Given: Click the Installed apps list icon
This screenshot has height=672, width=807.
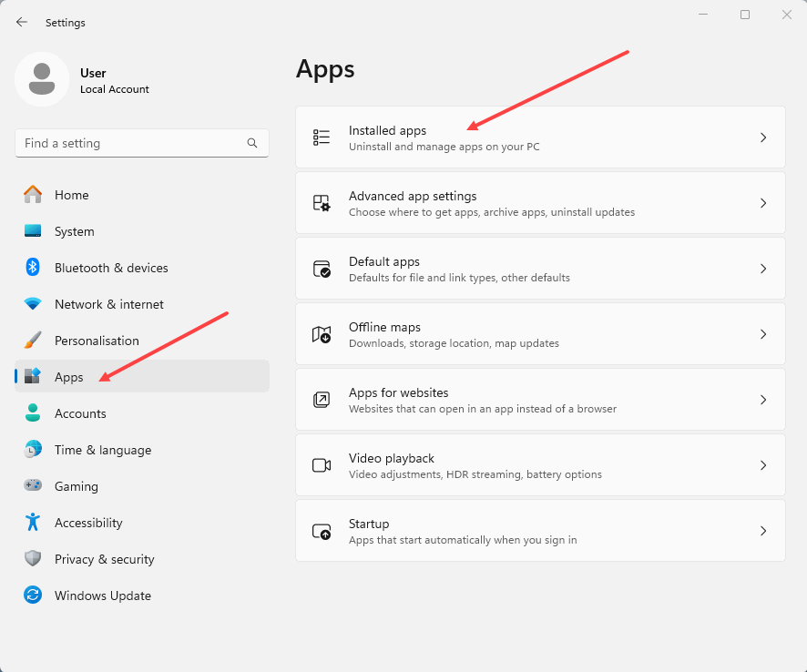Looking at the screenshot, I should pos(322,137).
